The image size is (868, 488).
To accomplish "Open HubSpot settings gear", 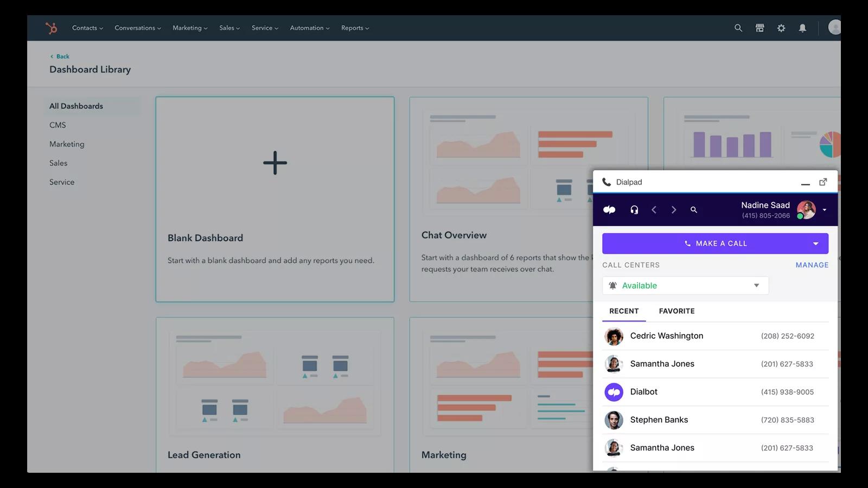I will [x=781, y=28].
